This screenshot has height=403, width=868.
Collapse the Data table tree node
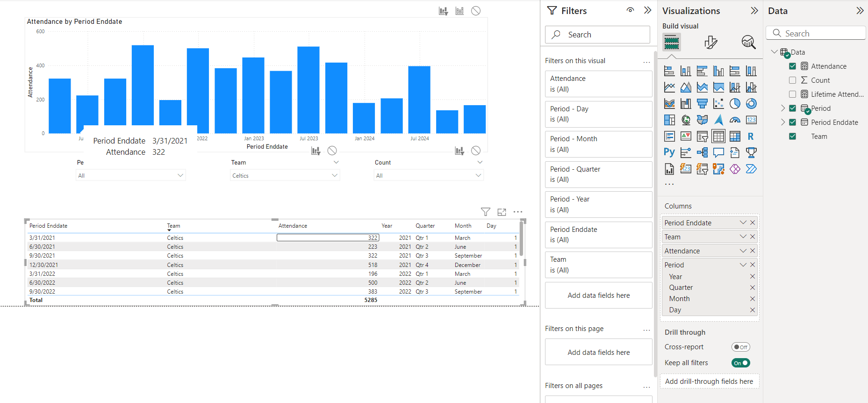pyautogui.click(x=775, y=52)
